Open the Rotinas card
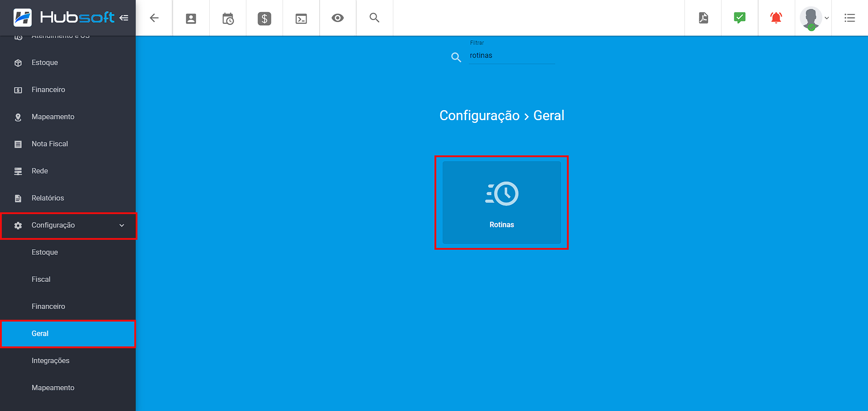Image resolution: width=868 pixels, height=411 pixels. tap(502, 202)
